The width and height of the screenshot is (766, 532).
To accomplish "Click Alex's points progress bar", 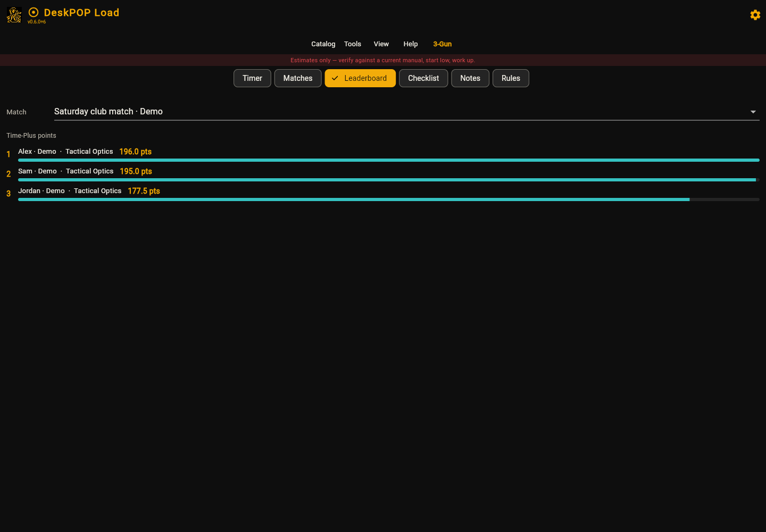I will pyautogui.click(x=389, y=160).
